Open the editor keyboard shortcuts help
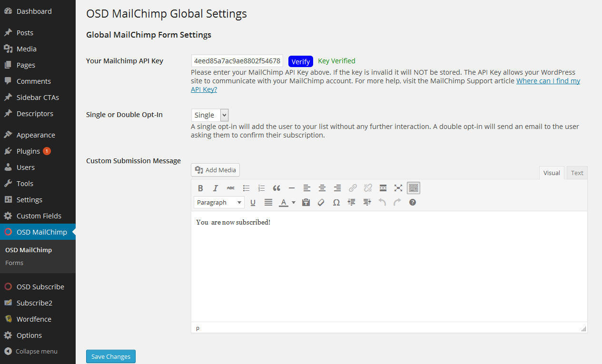The width and height of the screenshot is (602, 364). click(x=413, y=202)
